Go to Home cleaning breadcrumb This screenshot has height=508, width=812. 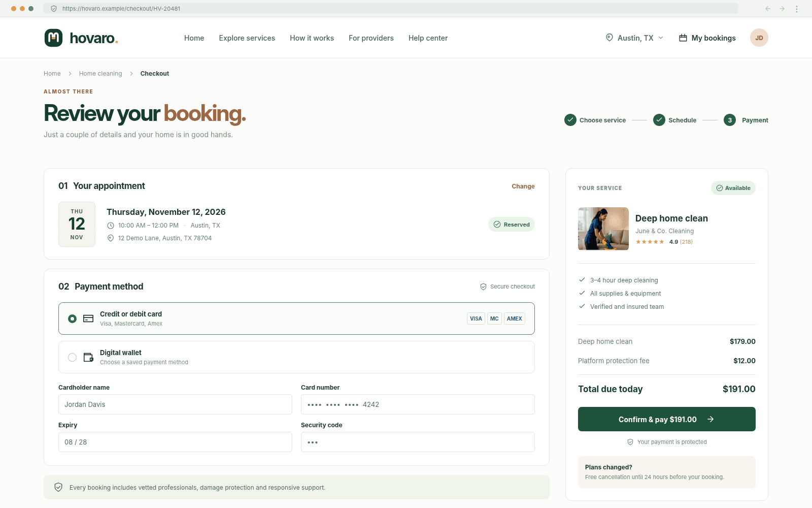100,74
